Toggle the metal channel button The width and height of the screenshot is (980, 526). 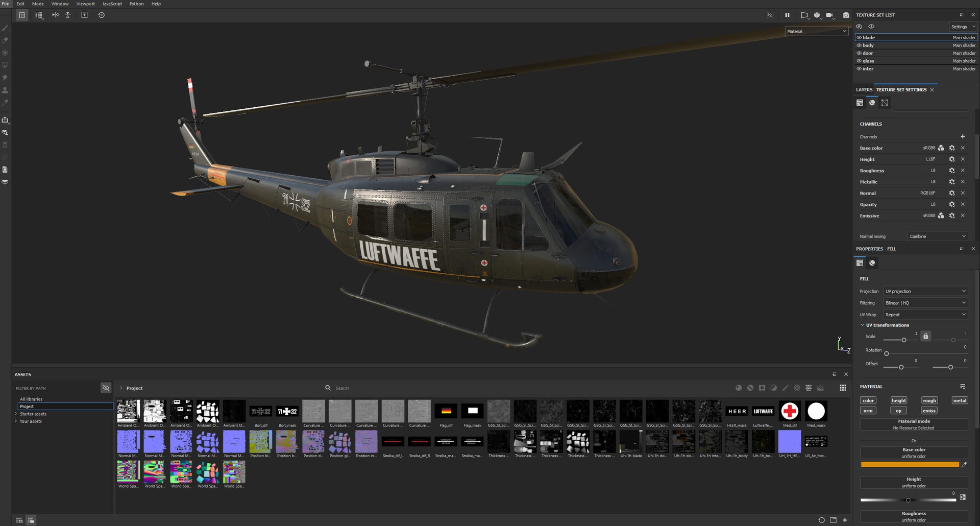click(x=960, y=400)
